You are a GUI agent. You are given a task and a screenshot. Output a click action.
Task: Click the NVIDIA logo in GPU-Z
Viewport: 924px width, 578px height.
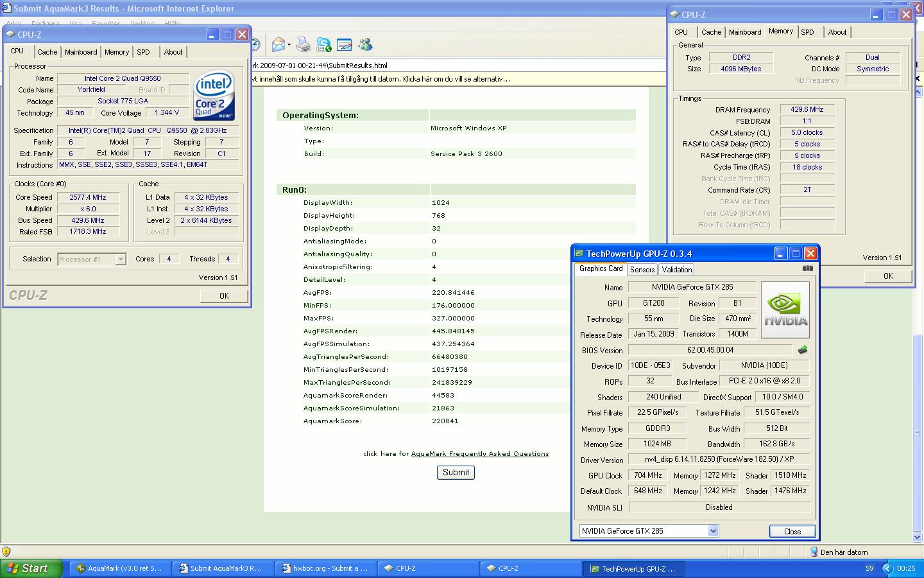(x=785, y=310)
